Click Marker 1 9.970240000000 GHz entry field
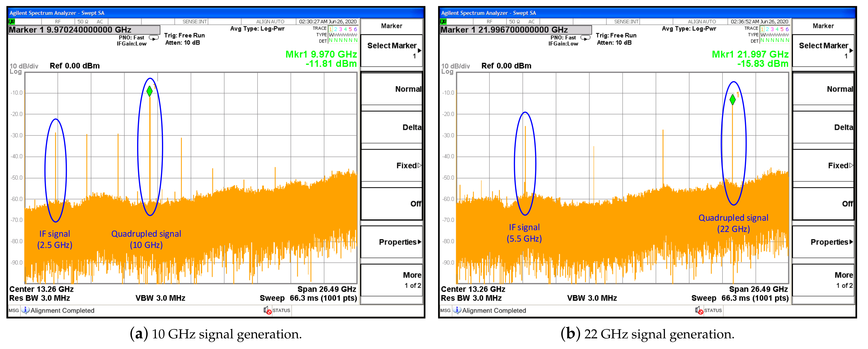Screen dimensions: 868x349 [x=84, y=30]
